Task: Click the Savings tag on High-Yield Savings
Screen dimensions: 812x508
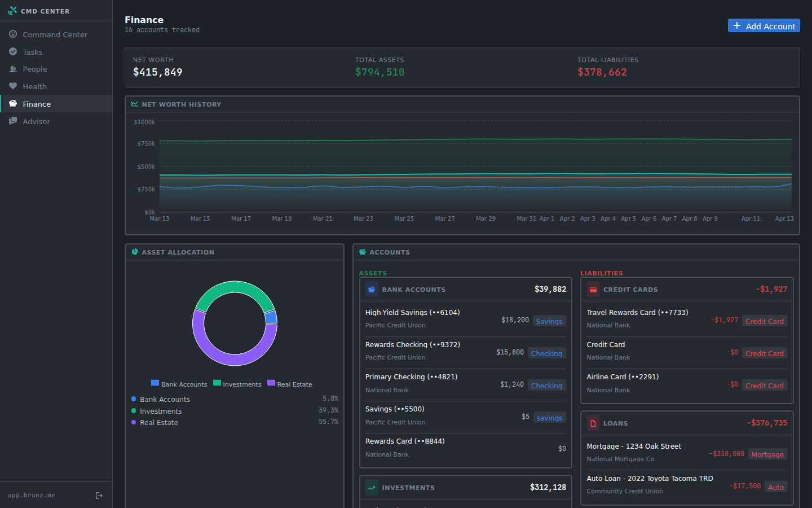Action: point(549,321)
